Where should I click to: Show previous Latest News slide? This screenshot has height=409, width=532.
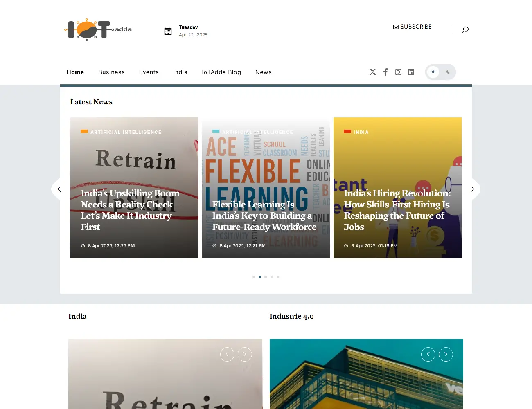[59, 189]
